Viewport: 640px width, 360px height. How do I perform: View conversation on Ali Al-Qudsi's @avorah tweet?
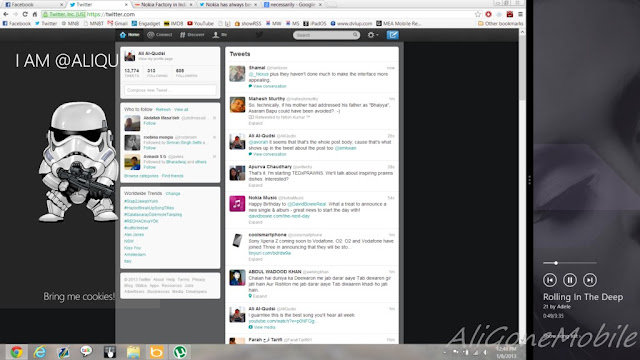pos(267,154)
